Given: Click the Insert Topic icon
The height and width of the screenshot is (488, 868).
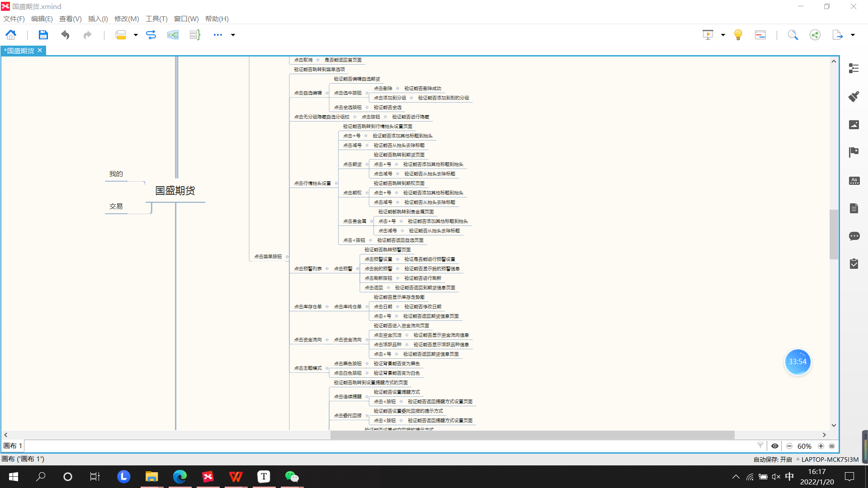Looking at the screenshot, I should coord(121,35).
